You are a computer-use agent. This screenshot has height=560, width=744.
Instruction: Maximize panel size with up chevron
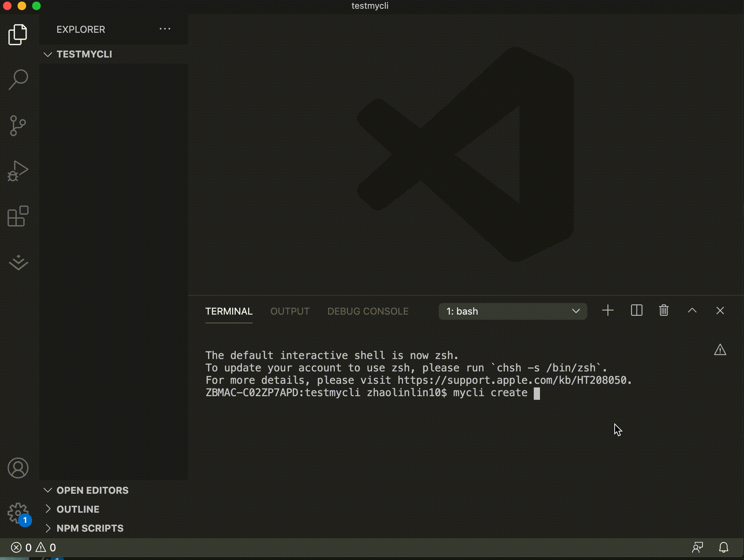point(692,311)
